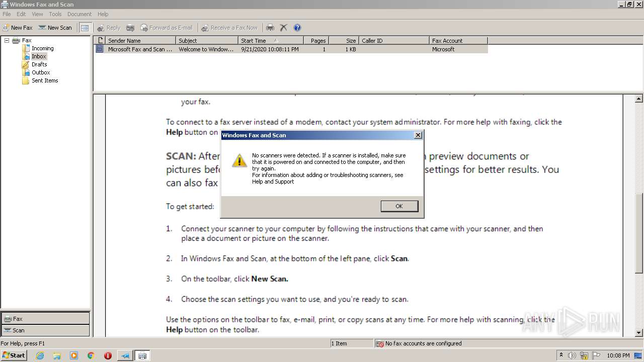Select the Drafts folder
Image resolution: width=644 pixels, height=362 pixels.
tap(39, 64)
